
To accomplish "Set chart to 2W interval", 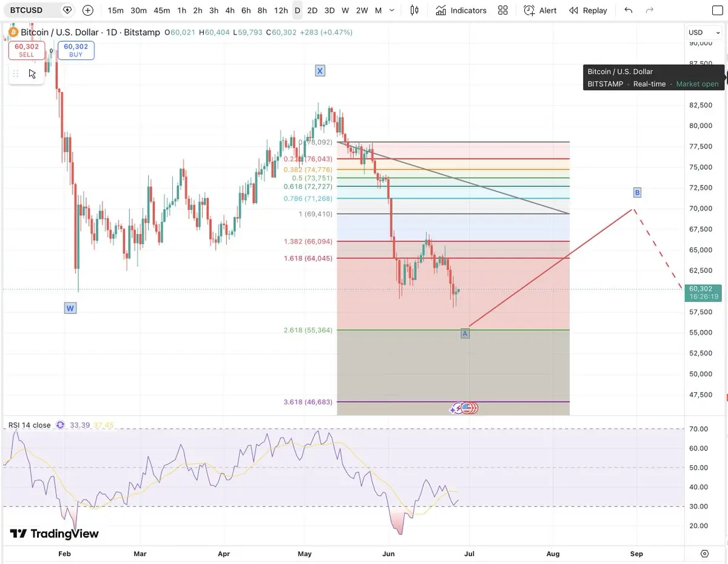I will [362, 10].
